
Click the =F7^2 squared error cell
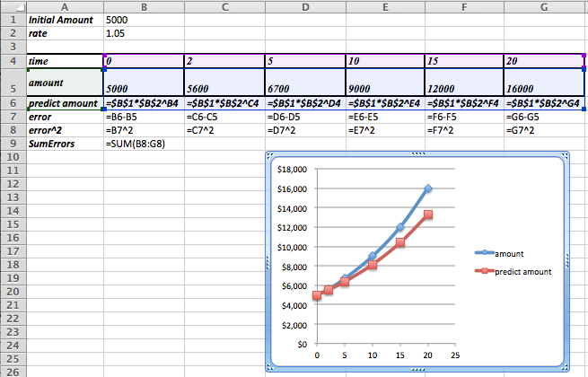click(x=466, y=131)
